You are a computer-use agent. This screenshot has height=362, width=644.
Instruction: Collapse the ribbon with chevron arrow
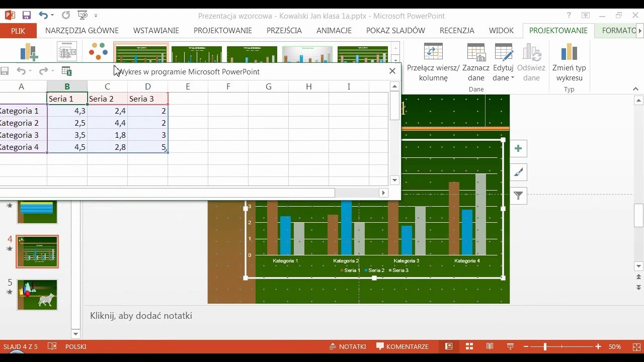(635, 89)
